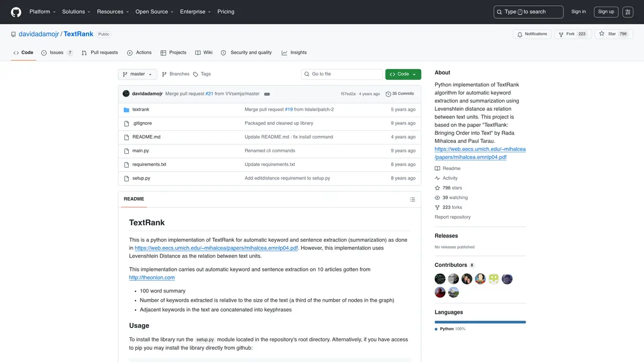Expand commit message ellipsis icon

tap(267, 94)
